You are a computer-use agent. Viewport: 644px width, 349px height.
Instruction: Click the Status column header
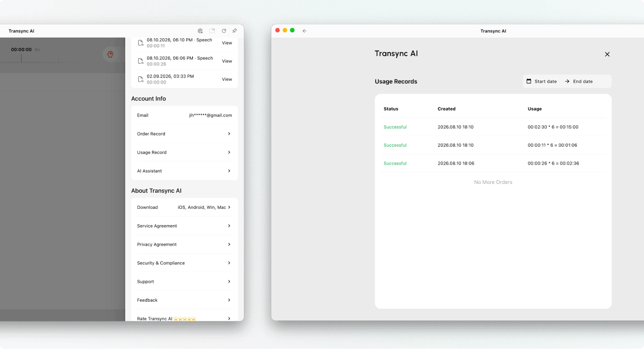tap(391, 109)
